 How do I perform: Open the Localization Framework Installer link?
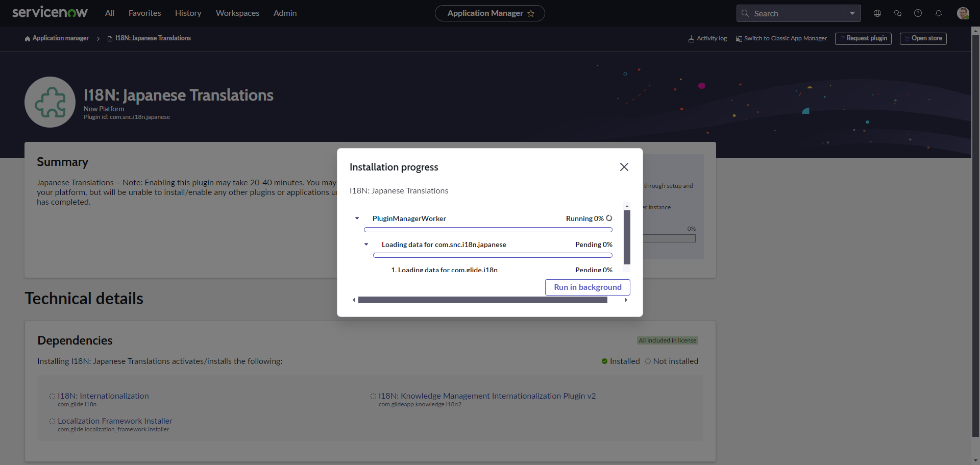[x=115, y=421]
